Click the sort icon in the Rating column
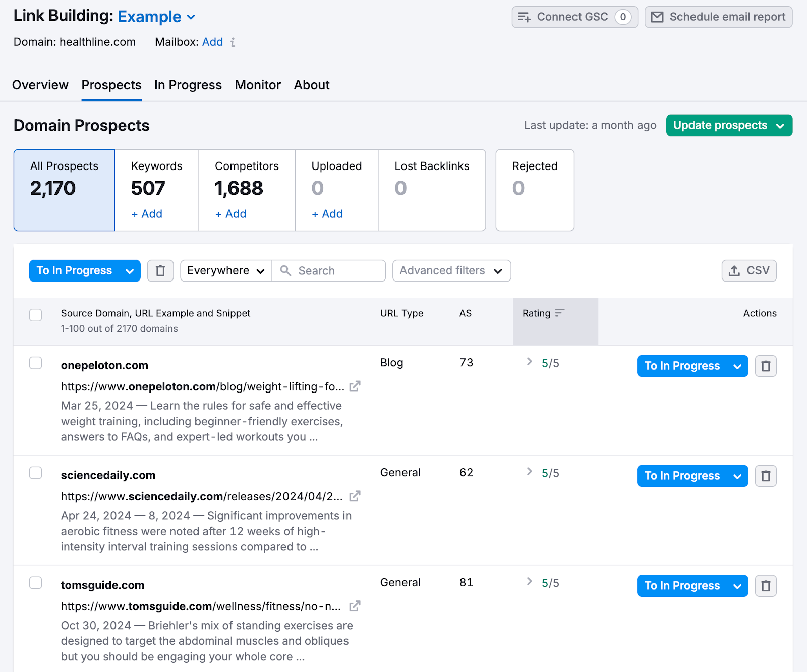807x672 pixels. [560, 313]
